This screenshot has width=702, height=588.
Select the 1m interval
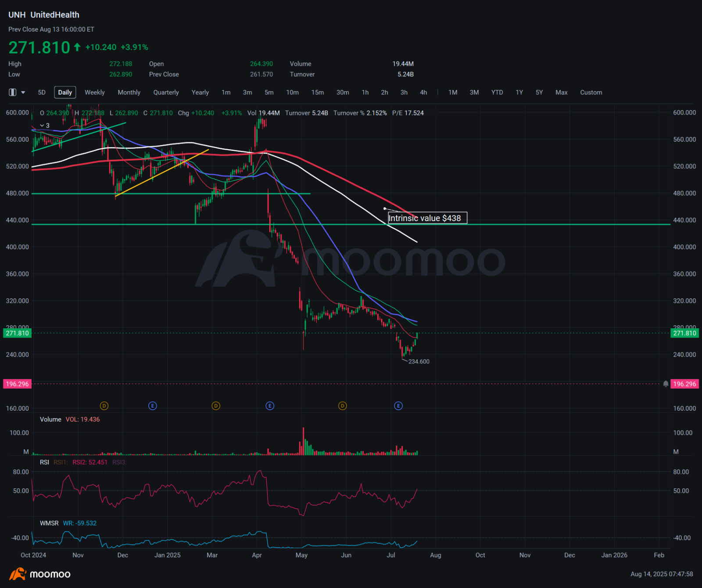pos(226,93)
